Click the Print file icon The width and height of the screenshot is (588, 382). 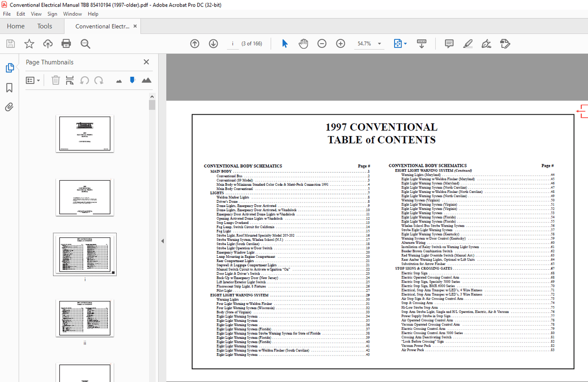[66, 44]
